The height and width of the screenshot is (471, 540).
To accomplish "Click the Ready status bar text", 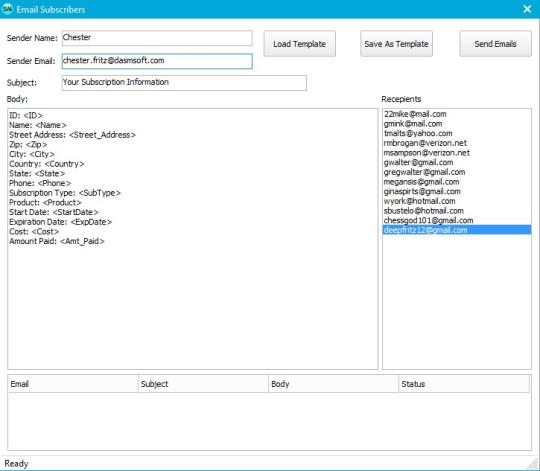I will pyautogui.click(x=16, y=464).
